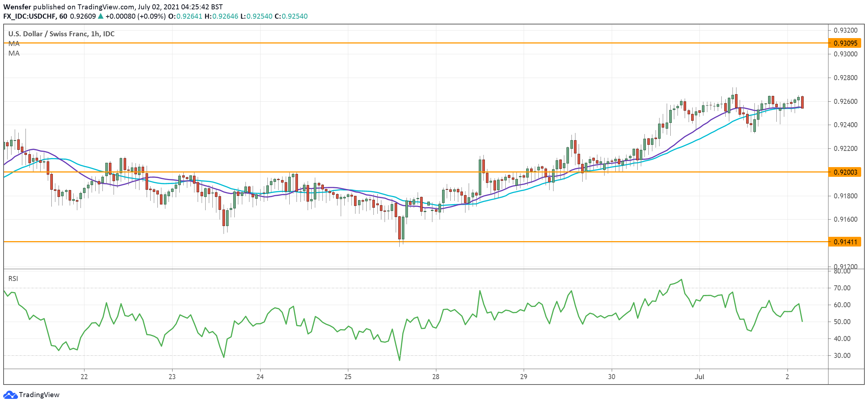Click the 22 date label on time axis

(x=84, y=377)
